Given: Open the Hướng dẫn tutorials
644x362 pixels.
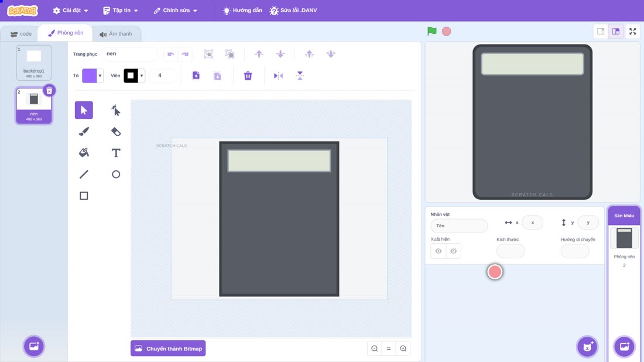Looking at the screenshot, I should point(242,11).
